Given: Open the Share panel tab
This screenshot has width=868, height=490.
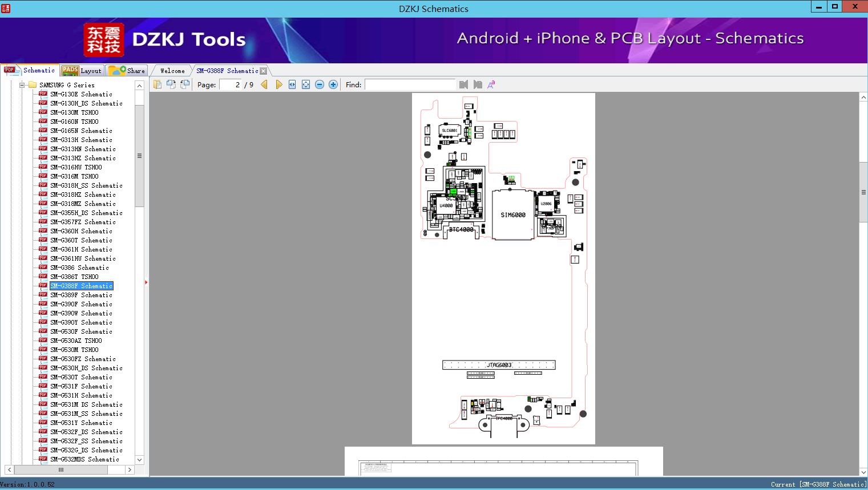Looking at the screenshot, I should 127,71.
